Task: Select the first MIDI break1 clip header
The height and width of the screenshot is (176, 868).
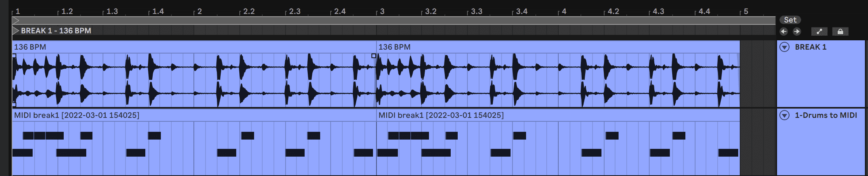Action: (194, 115)
